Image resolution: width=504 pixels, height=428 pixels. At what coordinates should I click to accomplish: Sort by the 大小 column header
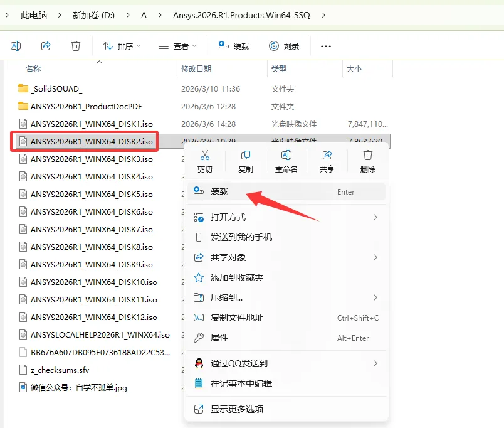[x=354, y=69]
